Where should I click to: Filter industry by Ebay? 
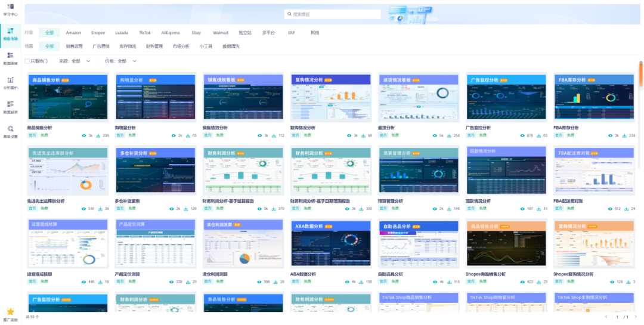(196, 33)
